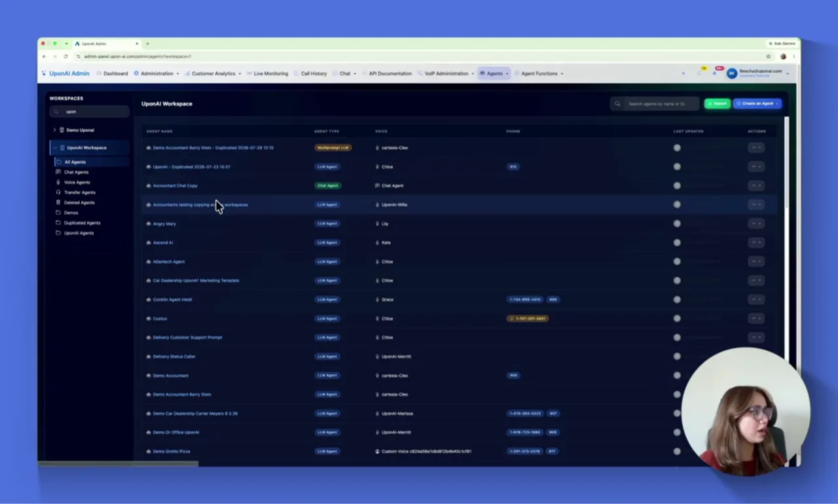Open the Angry Mary agent
Viewport: 838px width, 504px height.
(164, 224)
